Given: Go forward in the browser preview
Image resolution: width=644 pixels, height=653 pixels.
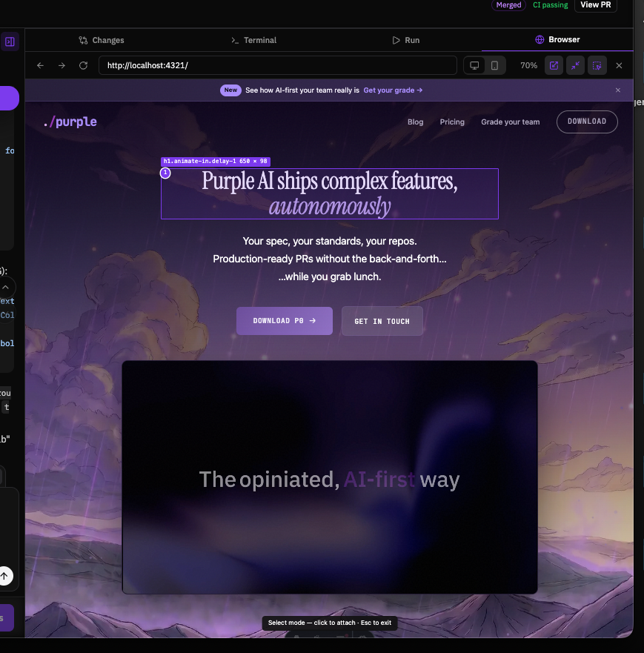Looking at the screenshot, I should pyautogui.click(x=62, y=65).
